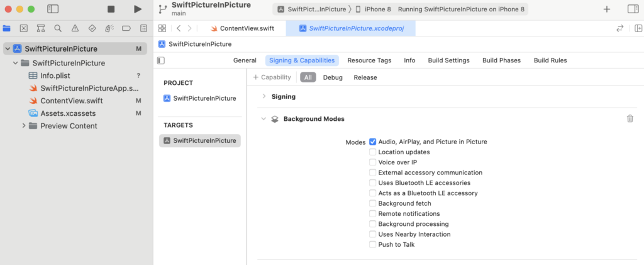Go back in editor history
This screenshot has width=644, height=265.
point(179,28)
